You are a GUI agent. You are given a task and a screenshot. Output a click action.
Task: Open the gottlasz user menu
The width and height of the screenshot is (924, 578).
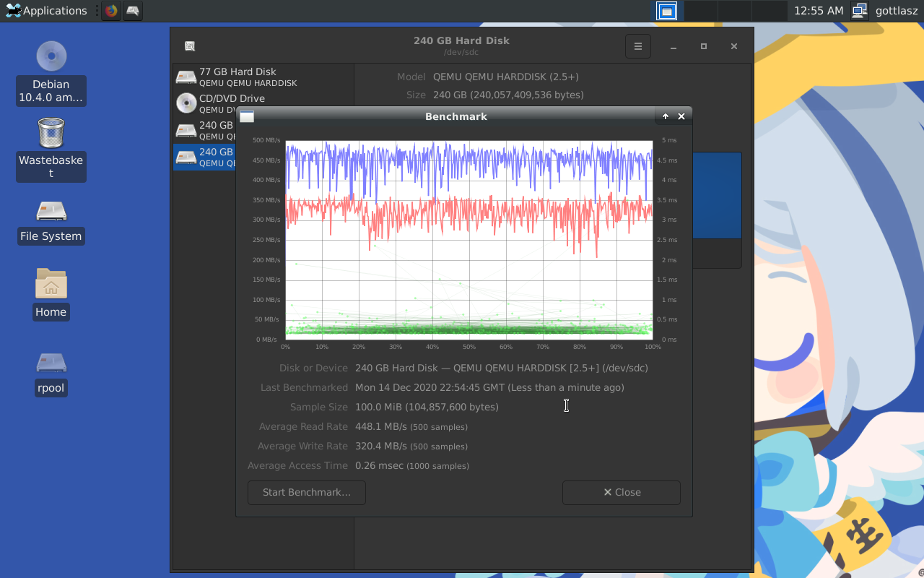click(x=897, y=11)
